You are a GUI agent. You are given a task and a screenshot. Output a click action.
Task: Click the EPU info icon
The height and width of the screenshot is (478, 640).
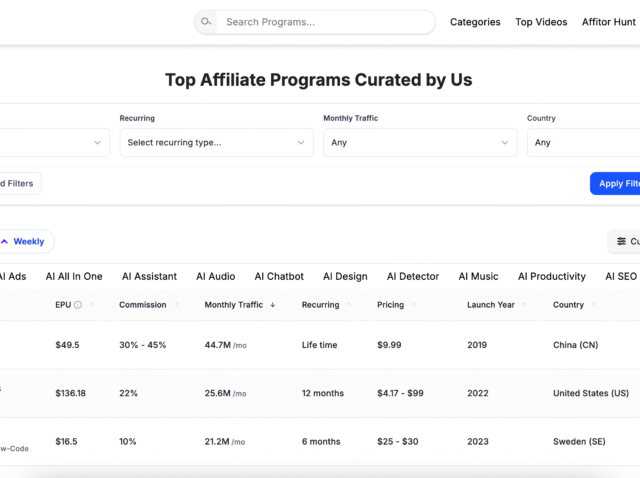click(x=78, y=305)
